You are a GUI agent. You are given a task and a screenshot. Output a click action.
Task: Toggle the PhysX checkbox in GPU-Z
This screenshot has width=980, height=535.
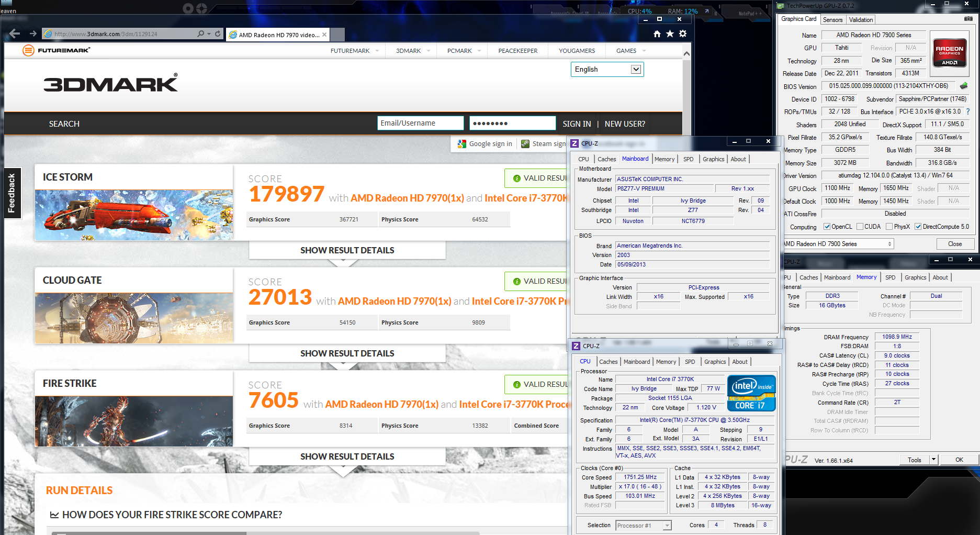889,227
